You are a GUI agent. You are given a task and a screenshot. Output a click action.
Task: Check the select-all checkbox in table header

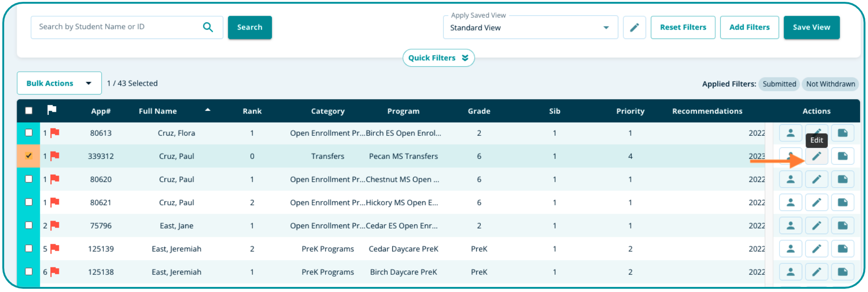(x=29, y=111)
